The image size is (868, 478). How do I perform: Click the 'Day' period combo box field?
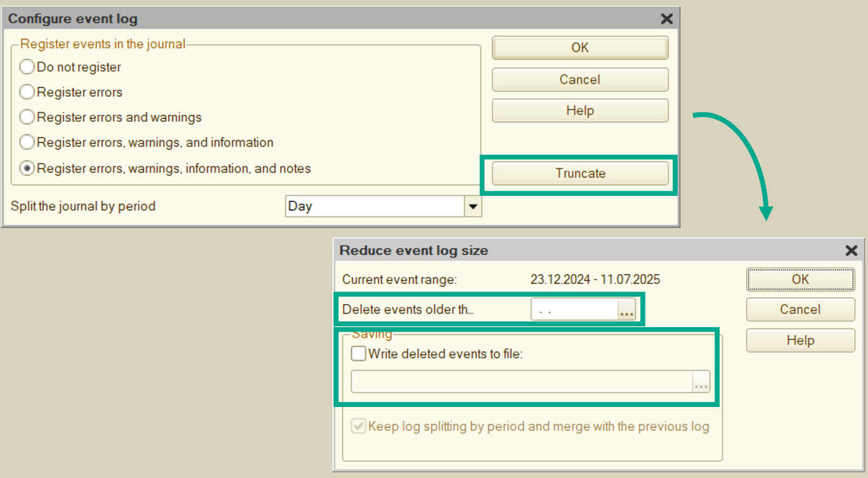pos(374,206)
